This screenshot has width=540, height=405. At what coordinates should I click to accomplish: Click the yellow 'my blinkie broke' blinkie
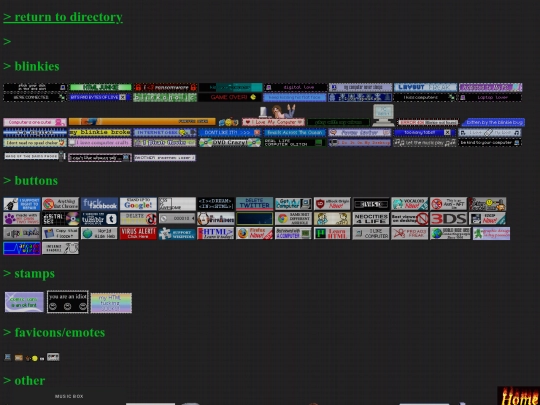click(100, 133)
